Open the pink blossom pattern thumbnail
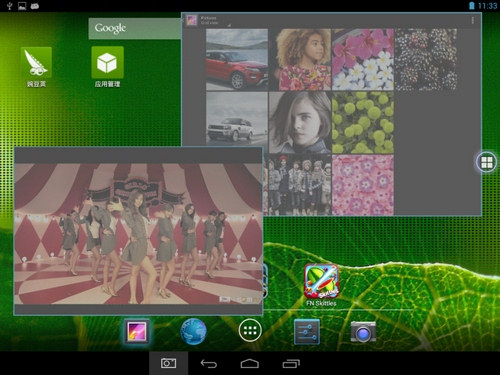 pyautogui.click(x=363, y=185)
